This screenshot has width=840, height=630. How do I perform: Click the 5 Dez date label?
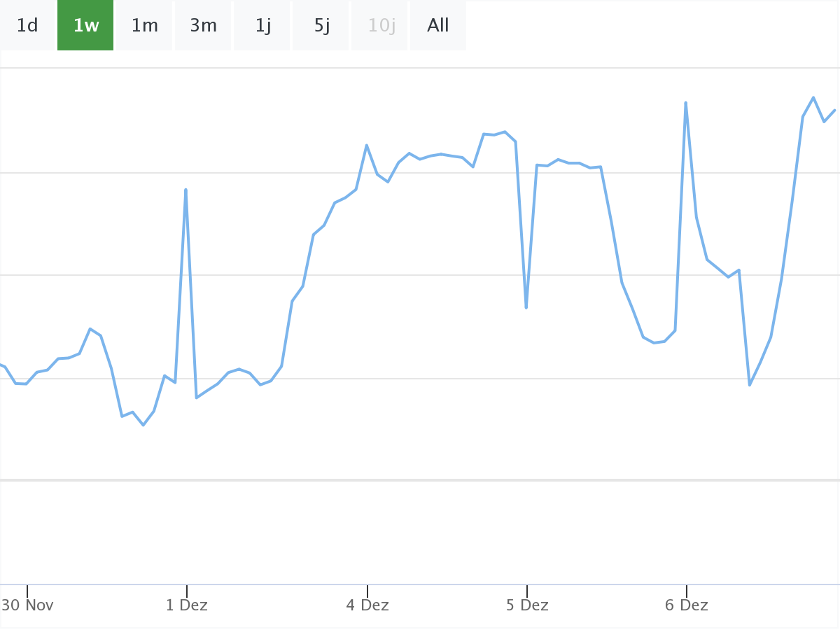(x=527, y=605)
